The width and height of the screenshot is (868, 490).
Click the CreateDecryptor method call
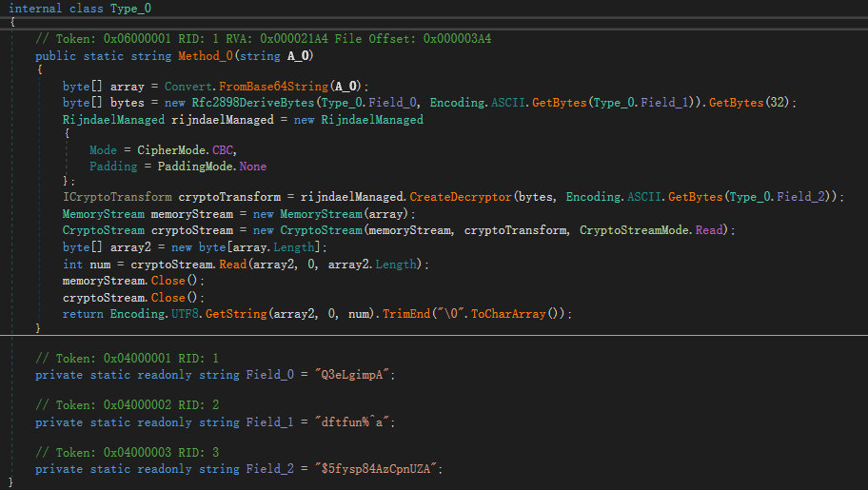461,197
